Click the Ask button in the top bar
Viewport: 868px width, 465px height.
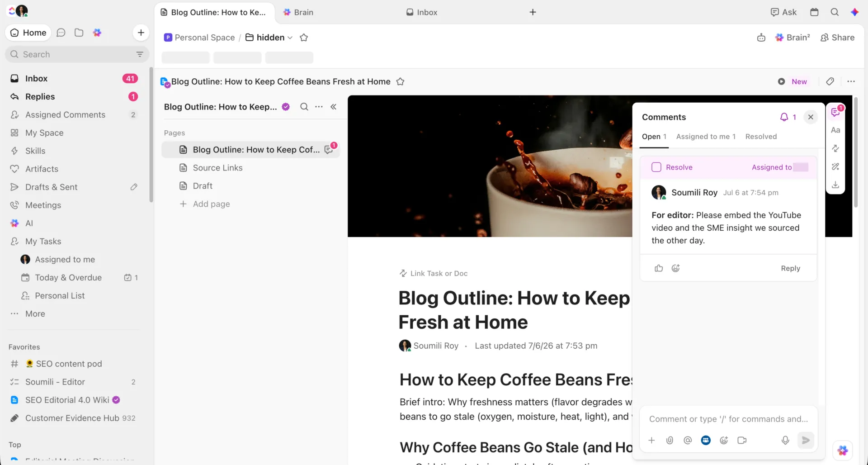tap(783, 12)
